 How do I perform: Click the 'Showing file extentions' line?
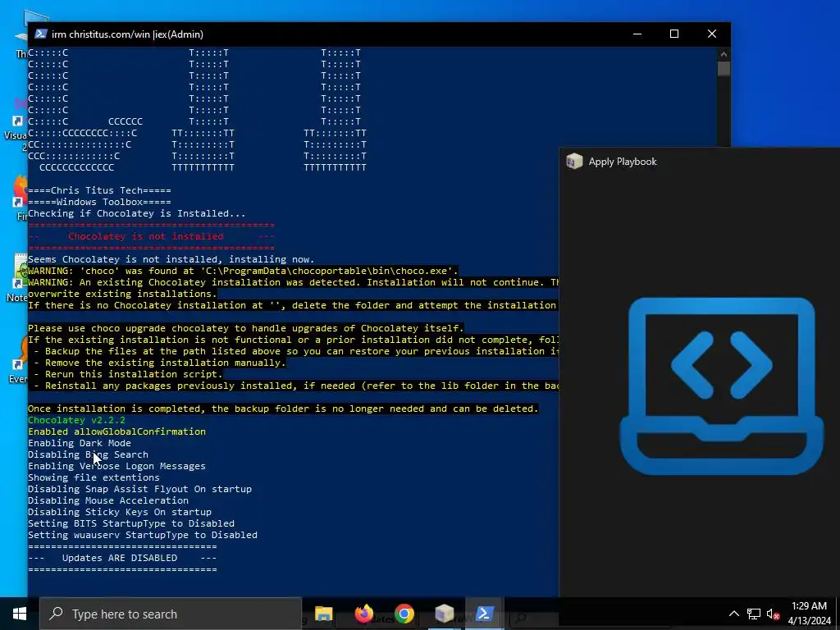[94, 477]
